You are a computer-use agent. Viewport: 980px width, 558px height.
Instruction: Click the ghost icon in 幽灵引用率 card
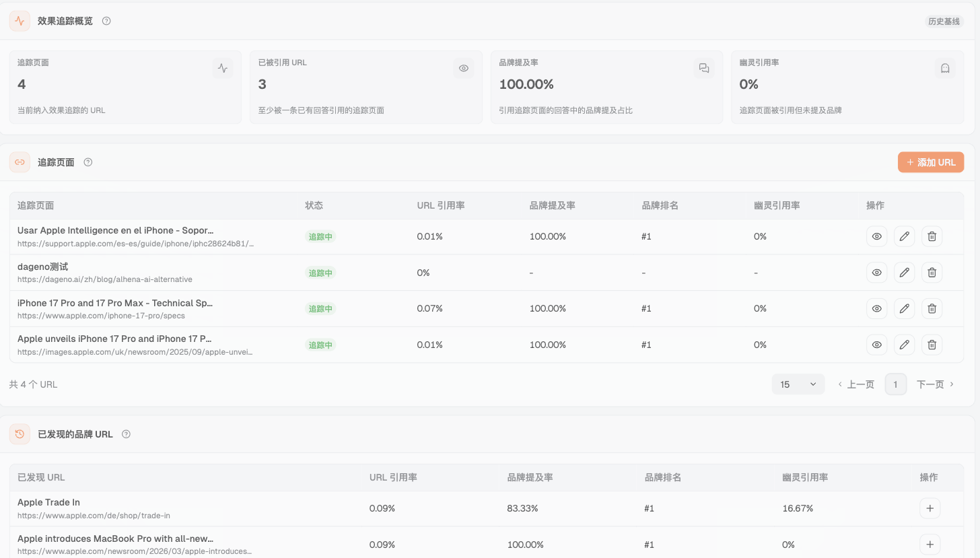[945, 68]
